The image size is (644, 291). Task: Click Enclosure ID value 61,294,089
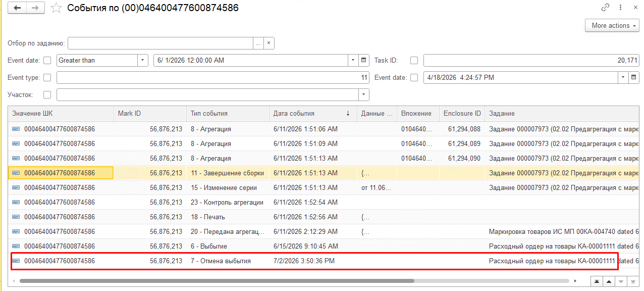(x=462, y=143)
